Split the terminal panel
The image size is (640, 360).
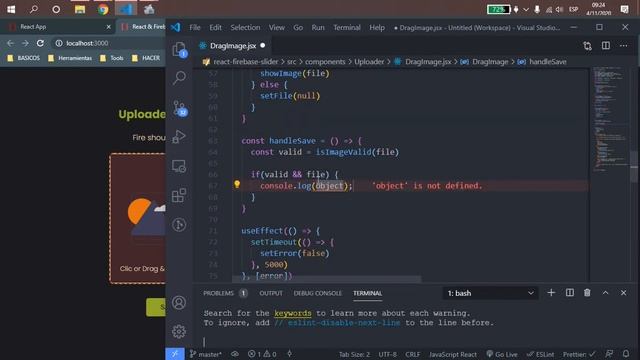[570, 293]
